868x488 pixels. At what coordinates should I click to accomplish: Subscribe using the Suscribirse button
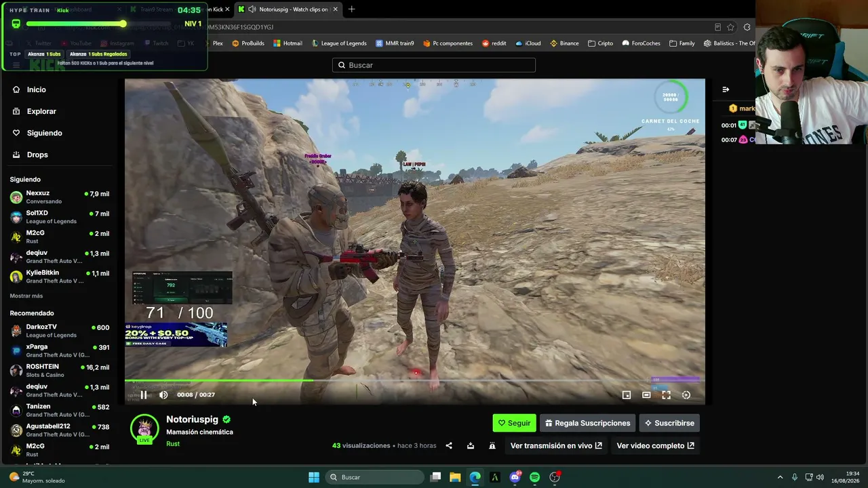[669, 423]
